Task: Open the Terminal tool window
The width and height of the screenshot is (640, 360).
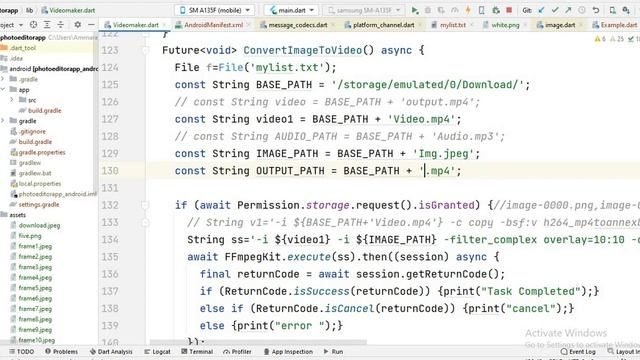Action: click(197, 351)
